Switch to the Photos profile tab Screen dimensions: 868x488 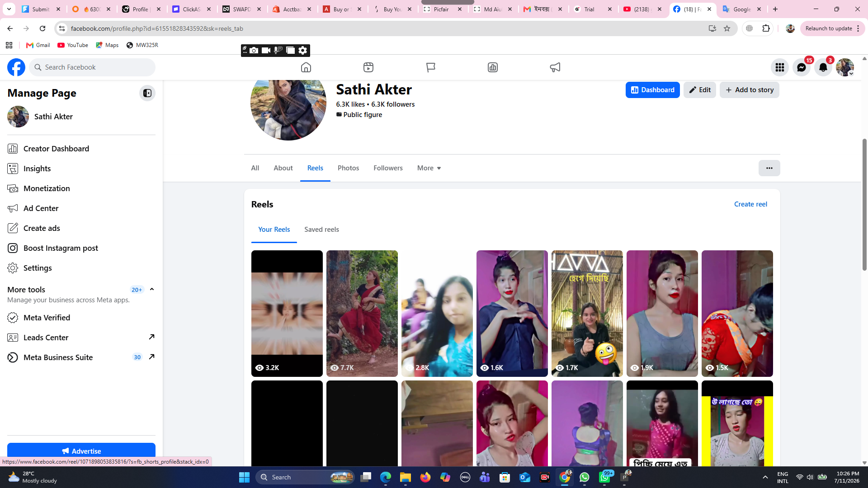[349, 168]
